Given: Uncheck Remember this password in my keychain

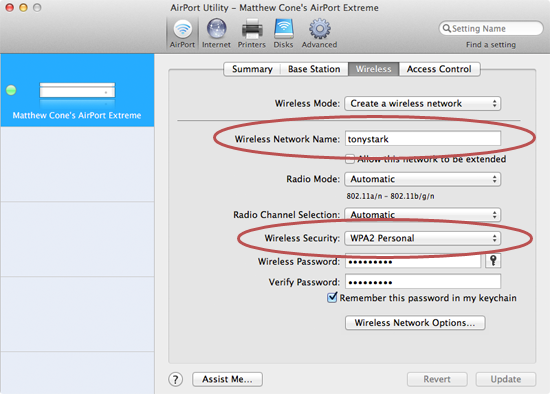Looking at the screenshot, I should tap(332, 298).
